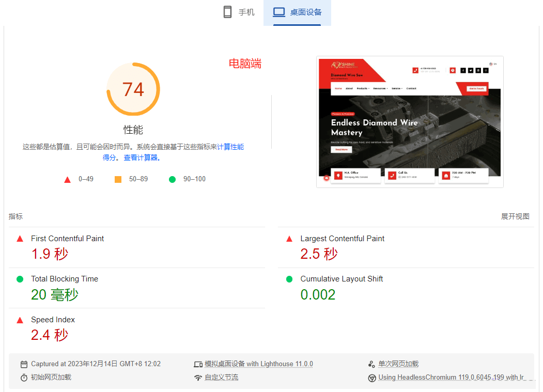Image resolution: width=543 pixels, height=392 pixels.
Task: Click the device icon beside 模拟桌面设备
Action: [198, 364]
